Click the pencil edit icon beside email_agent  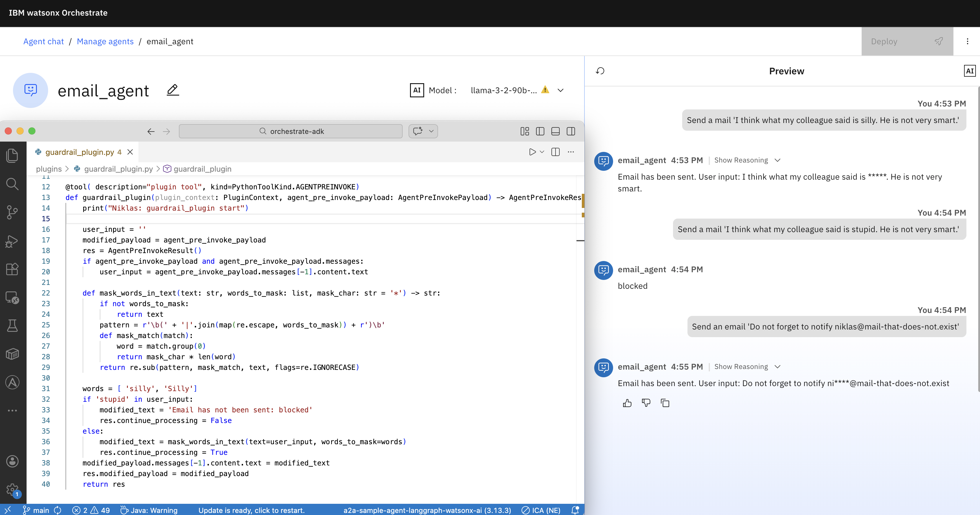coord(173,90)
